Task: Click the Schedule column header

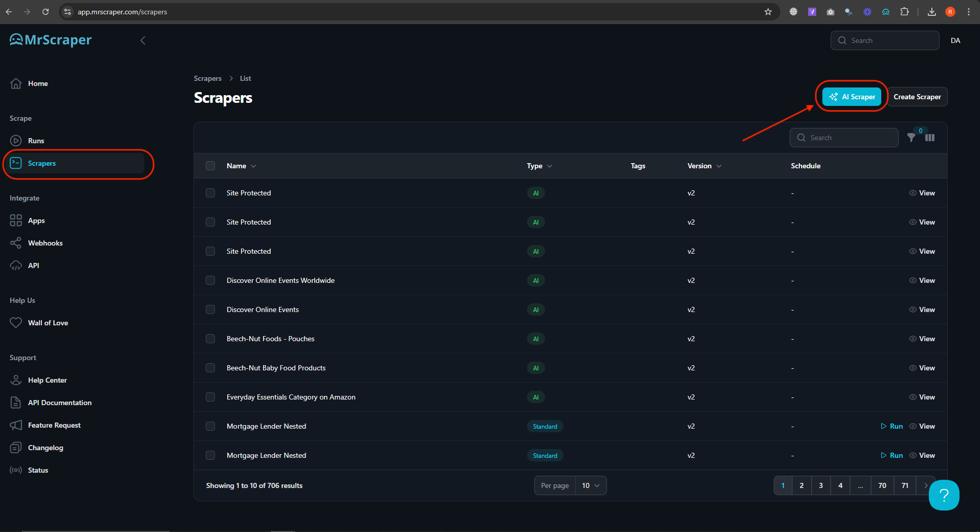Action: 805,166
